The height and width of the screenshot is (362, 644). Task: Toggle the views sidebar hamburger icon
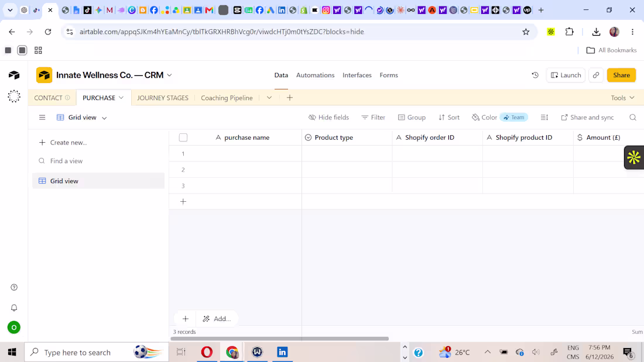pyautogui.click(x=42, y=118)
